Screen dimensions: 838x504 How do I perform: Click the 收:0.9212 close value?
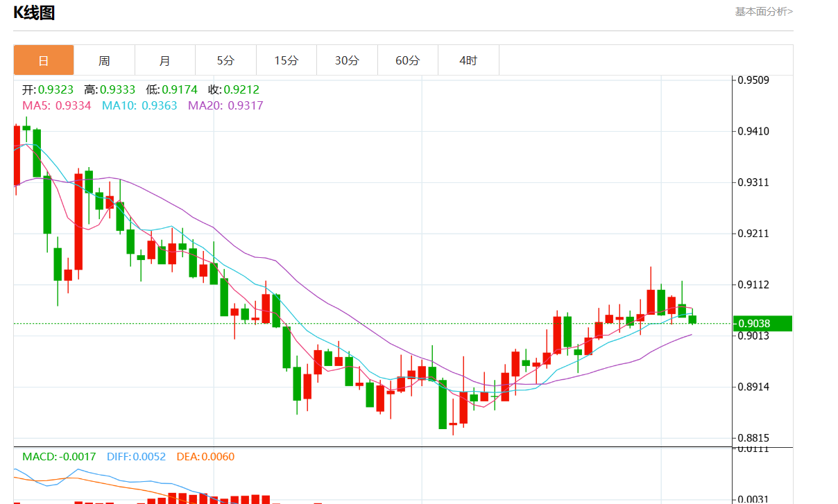click(234, 90)
